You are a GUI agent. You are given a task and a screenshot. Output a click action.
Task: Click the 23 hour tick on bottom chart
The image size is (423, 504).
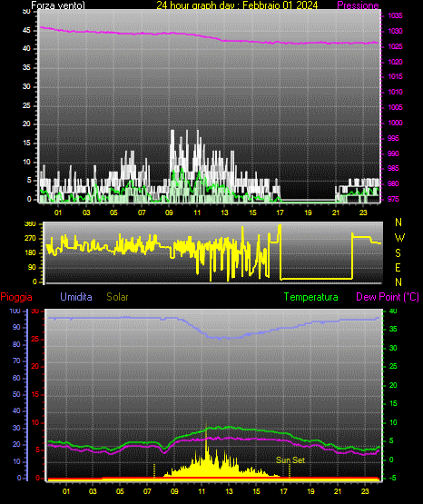click(x=365, y=491)
